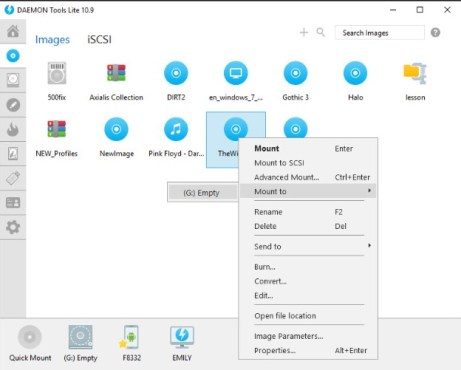Click the magnifier scan icon
Image resolution: width=461 pixels, height=370 pixels.
[x=320, y=32]
